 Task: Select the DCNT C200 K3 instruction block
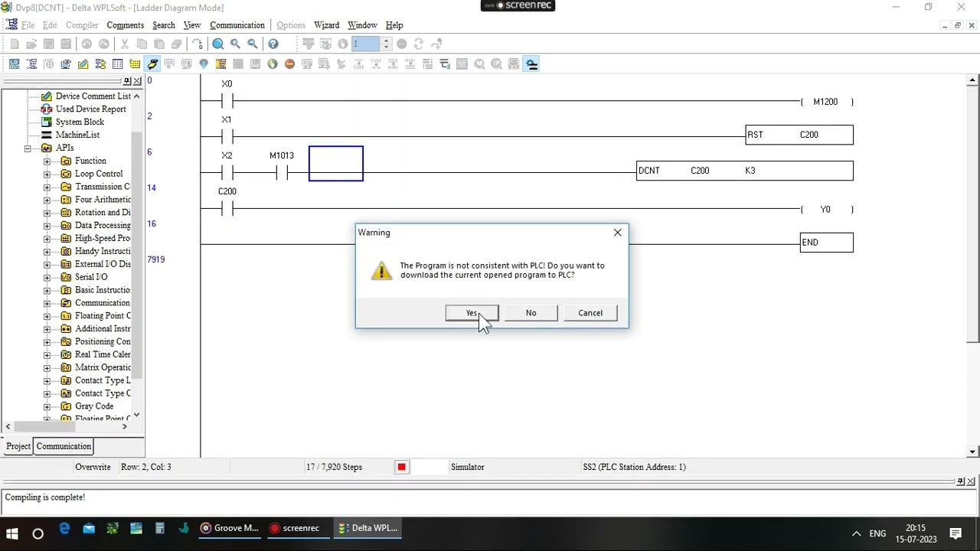click(745, 171)
